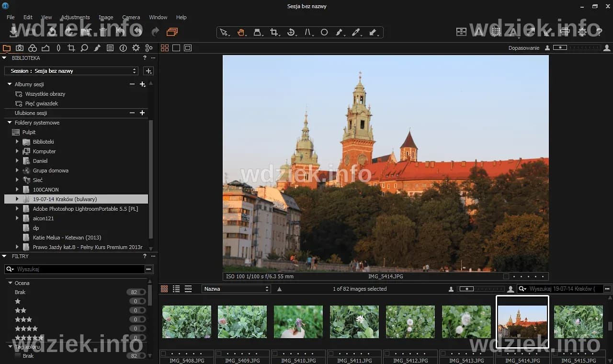Select the Pan (hand) tool
Viewport: 613px width, 364px height.
coord(241,32)
